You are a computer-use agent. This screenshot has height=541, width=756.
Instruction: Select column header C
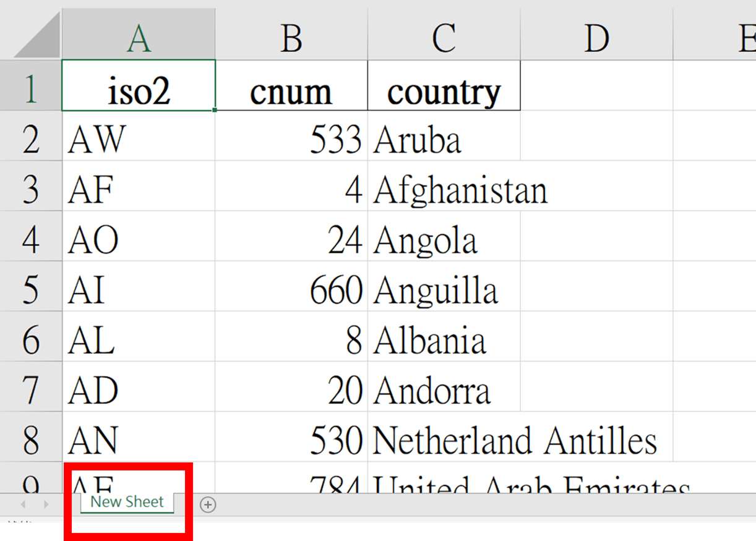pos(444,37)
